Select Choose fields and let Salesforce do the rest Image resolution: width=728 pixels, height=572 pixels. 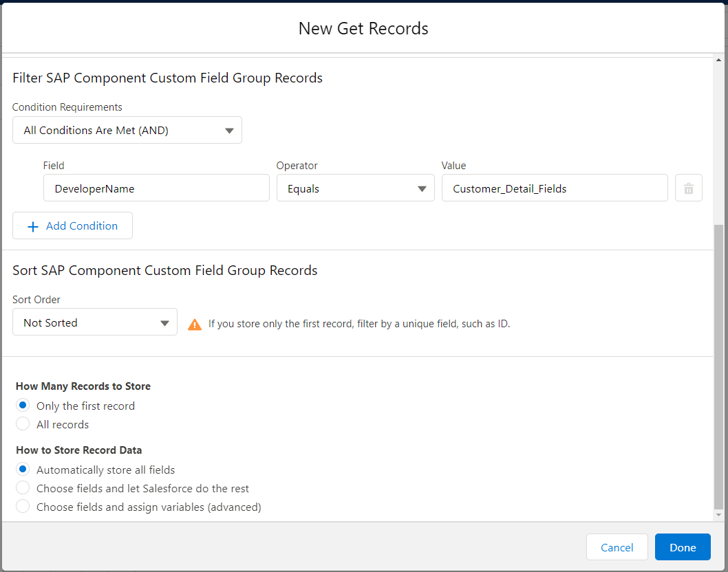23,488
